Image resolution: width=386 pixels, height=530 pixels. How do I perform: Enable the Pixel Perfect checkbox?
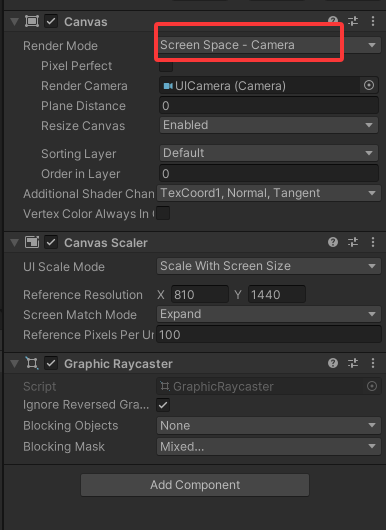pyautogui.click(x=166, y=66)
